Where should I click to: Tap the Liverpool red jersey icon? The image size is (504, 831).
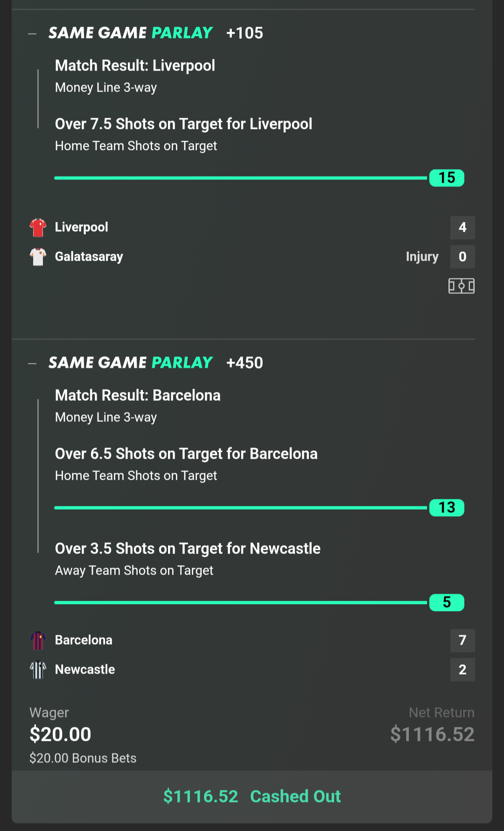click(x=38, y=227)
